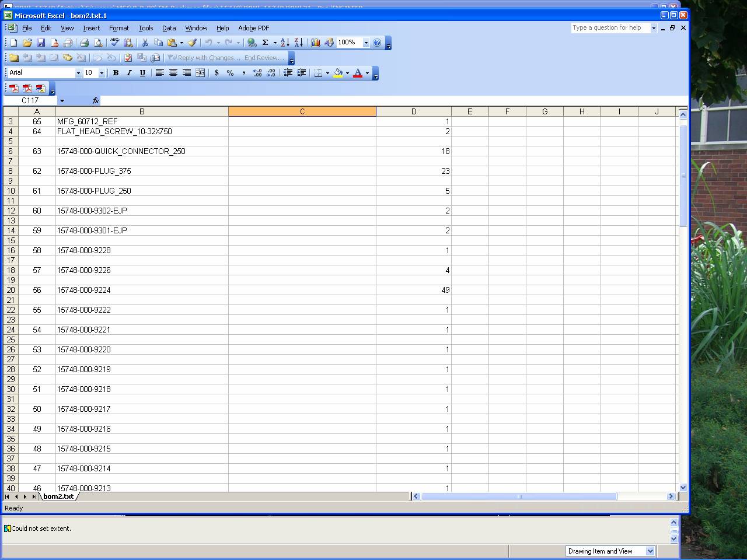Click the AutoSum sigma icon

[x=265, y=43]
